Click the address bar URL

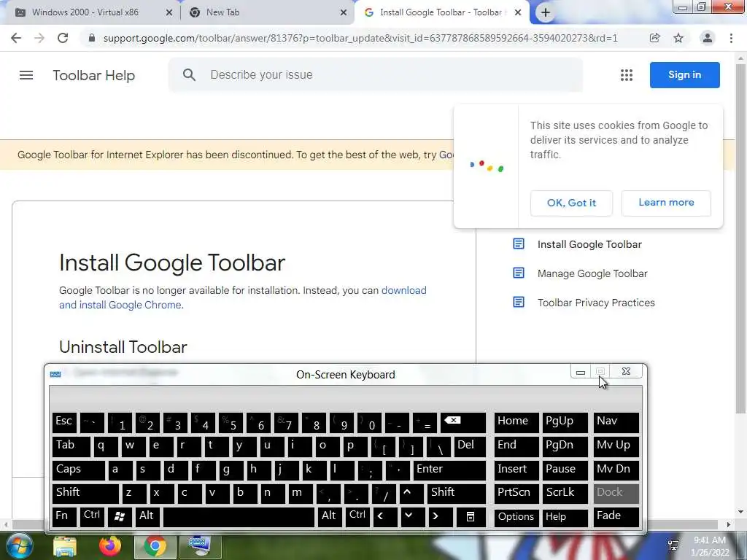360,38
